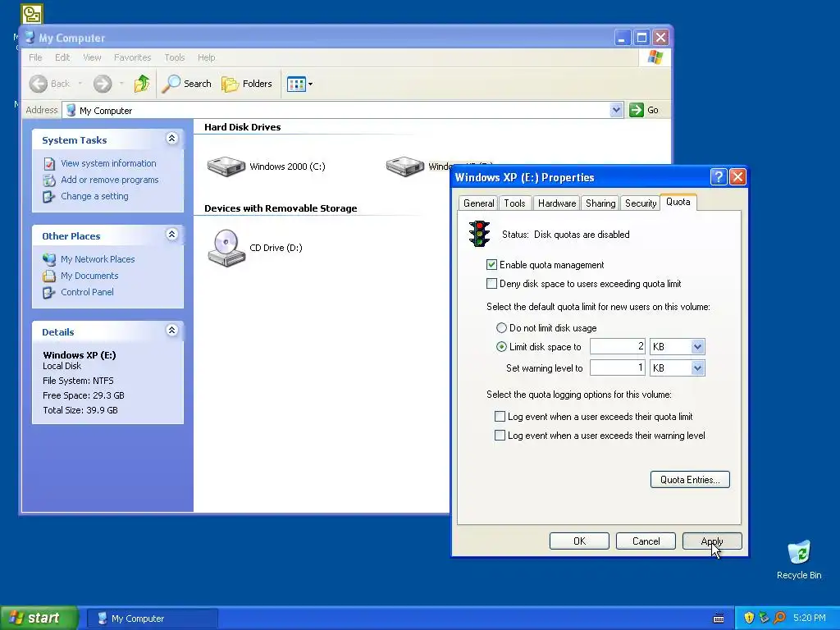The width and height of the screenshot is (840, 630).
Task: Select Limit disk space to radio
Action: [501, 347]
